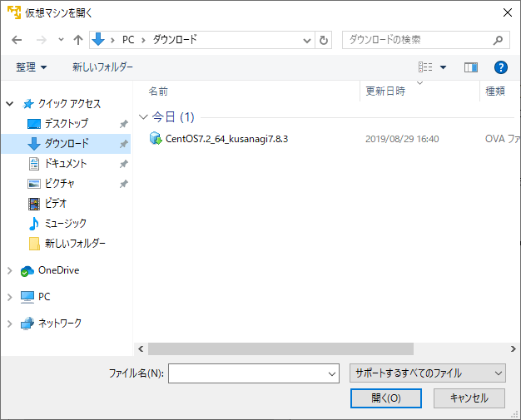The height and width of the screenshot is (420, 521).
Task: Open 新しいフォルダー in the sidebar
Action: pyautogui.click(x=75, y=244)
